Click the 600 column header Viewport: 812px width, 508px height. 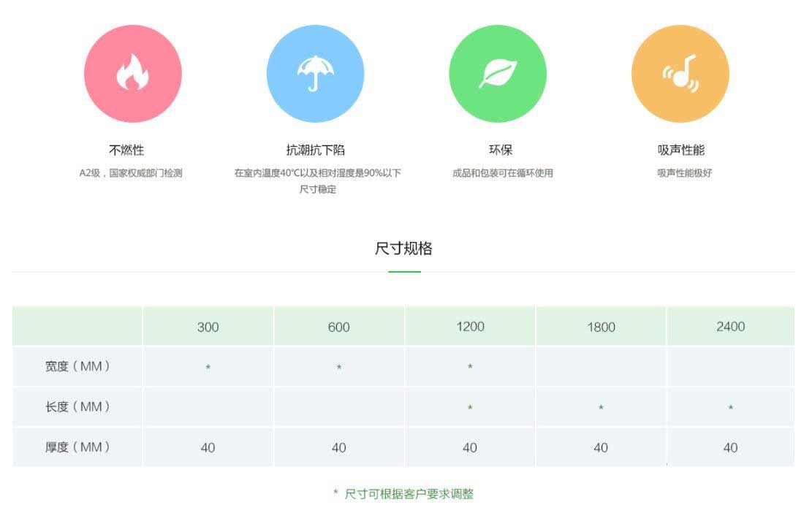click(338, 327)
